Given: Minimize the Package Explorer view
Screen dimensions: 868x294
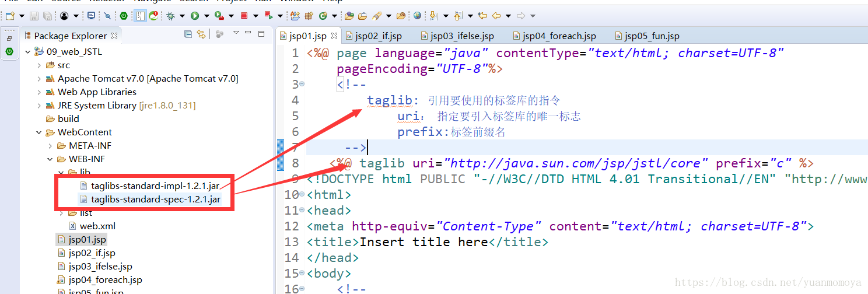Looking at the screenshot, I should pyautogui.click(x=248, y=32).
